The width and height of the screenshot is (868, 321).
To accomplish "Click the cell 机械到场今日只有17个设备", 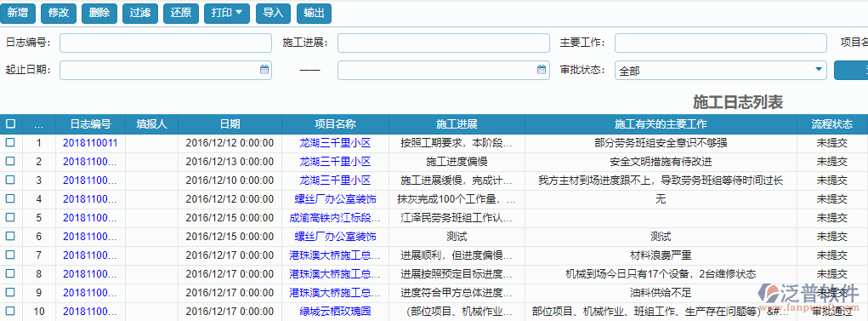I will coord(661,274).
